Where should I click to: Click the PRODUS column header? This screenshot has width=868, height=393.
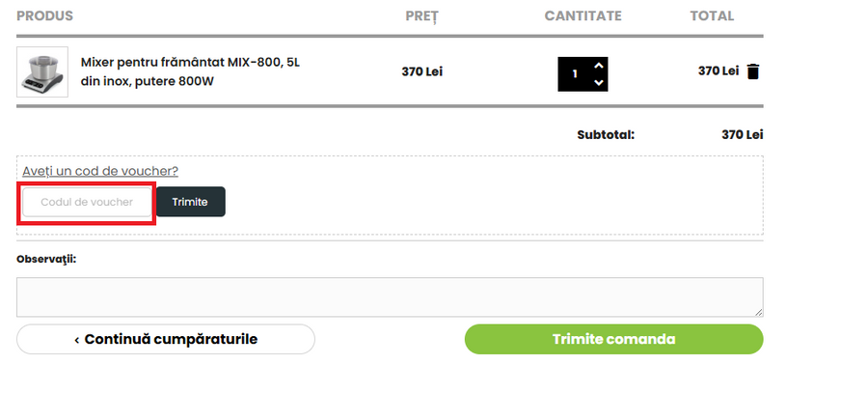click(45, 16)
